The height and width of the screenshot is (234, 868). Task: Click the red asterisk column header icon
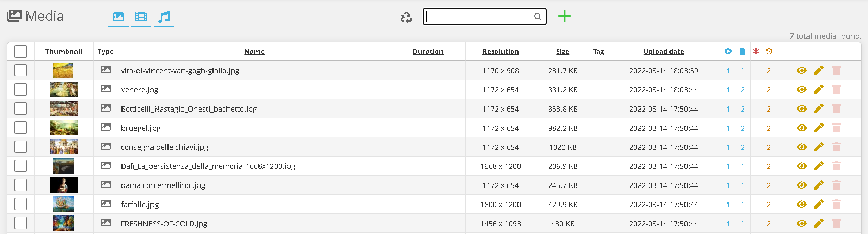[756, 52]
